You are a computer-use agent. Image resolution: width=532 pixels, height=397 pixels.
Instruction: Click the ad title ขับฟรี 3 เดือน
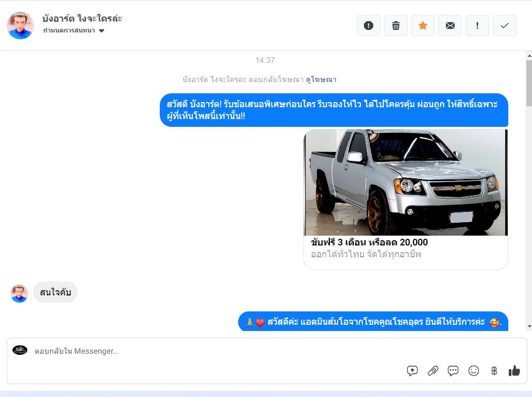point(369,242)
